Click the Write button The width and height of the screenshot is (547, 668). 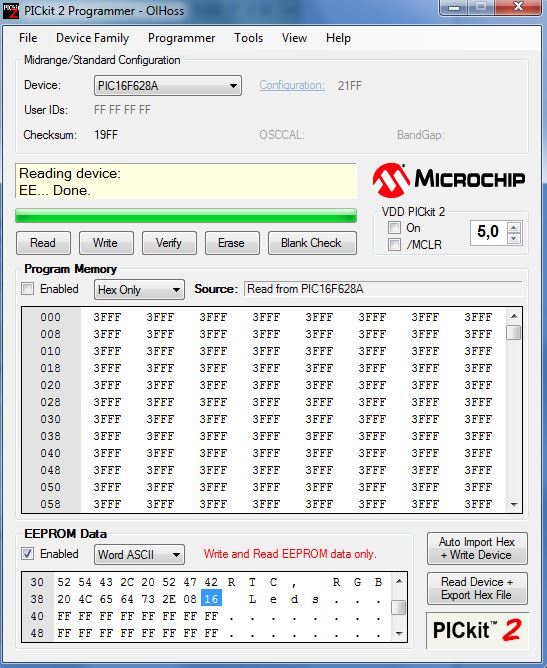pos(106,243)
